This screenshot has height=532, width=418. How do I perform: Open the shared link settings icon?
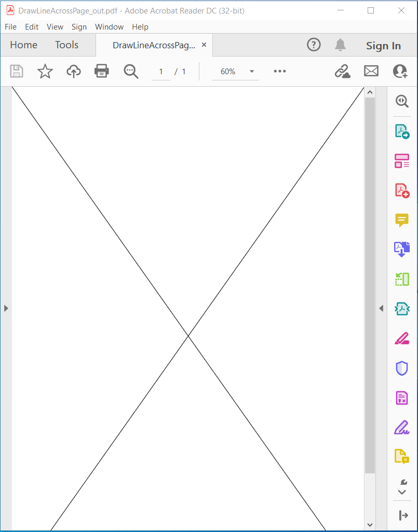[x=342, y=71]
